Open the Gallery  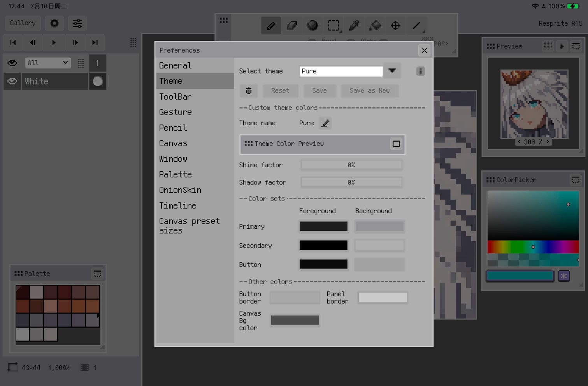23,23
